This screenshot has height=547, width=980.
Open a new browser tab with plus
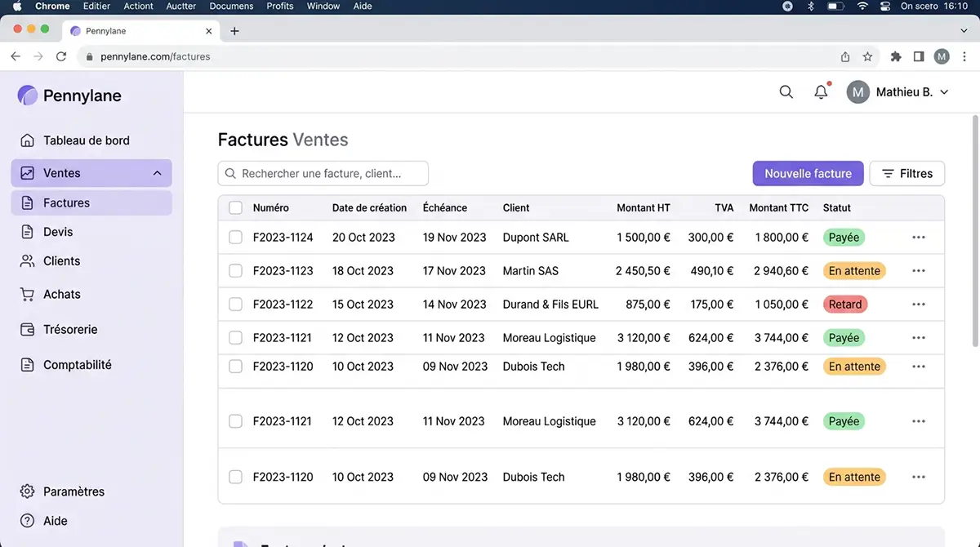coord(234,31)
